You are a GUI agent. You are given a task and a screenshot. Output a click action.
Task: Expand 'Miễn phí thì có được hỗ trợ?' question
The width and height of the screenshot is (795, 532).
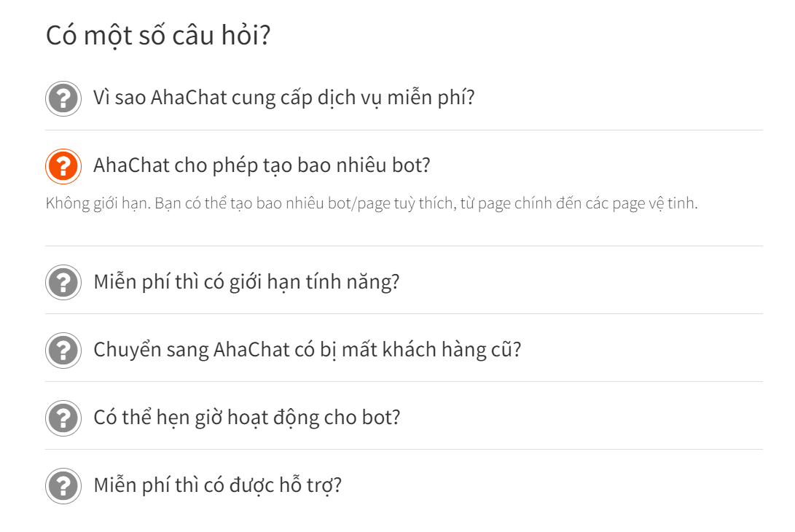click(x=217, y=485)
